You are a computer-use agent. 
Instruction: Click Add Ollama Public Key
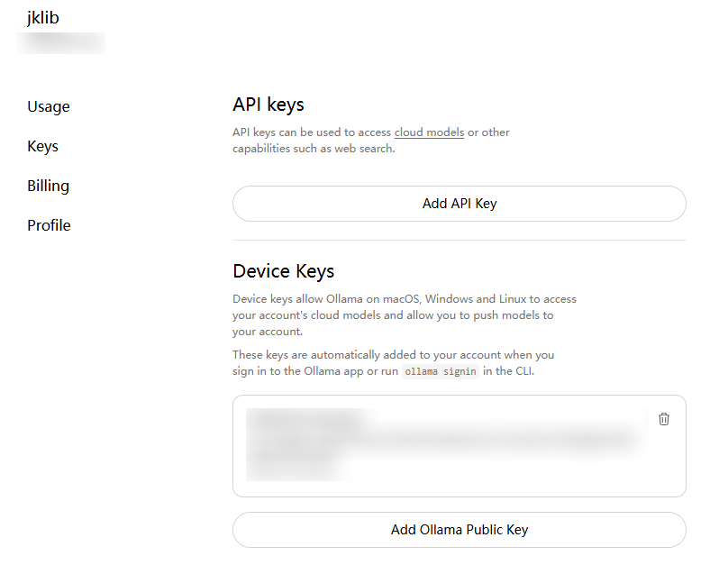point(460,530)
